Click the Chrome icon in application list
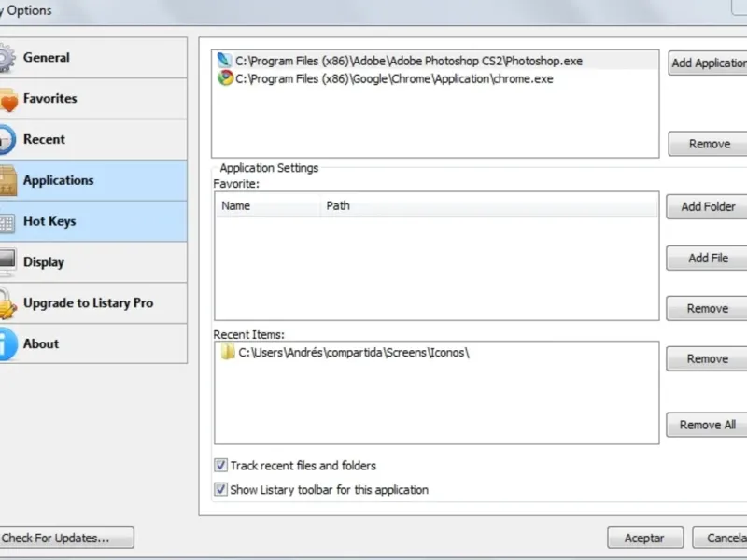747x560 pixels. coord(224,79)
